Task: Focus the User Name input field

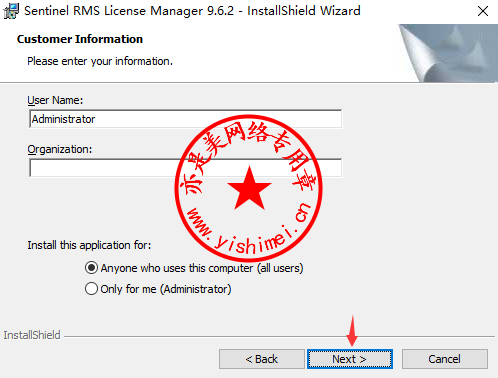Action: 185,119
